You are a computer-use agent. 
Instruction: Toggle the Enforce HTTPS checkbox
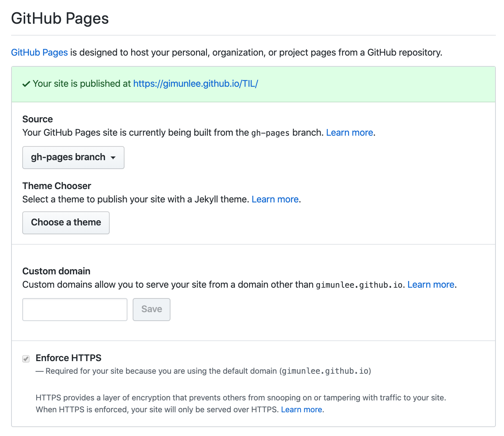[26, 359]
